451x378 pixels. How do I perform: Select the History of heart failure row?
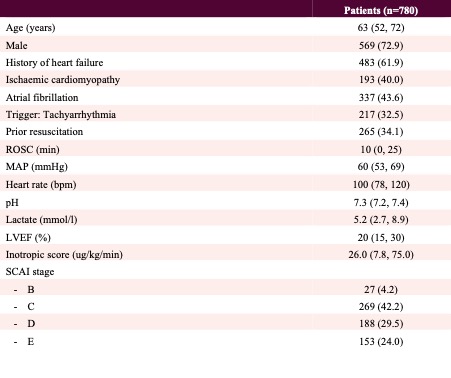pyautogui.click(x=225, y=63)
